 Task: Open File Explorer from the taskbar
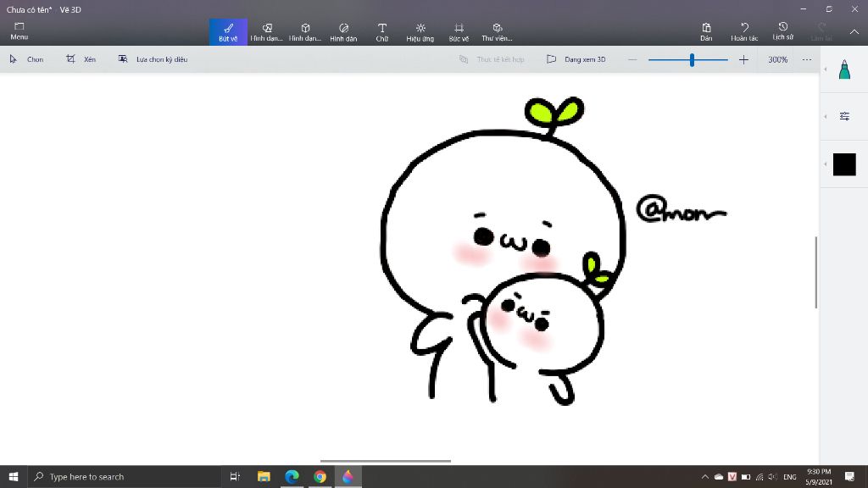pos(264,476)
